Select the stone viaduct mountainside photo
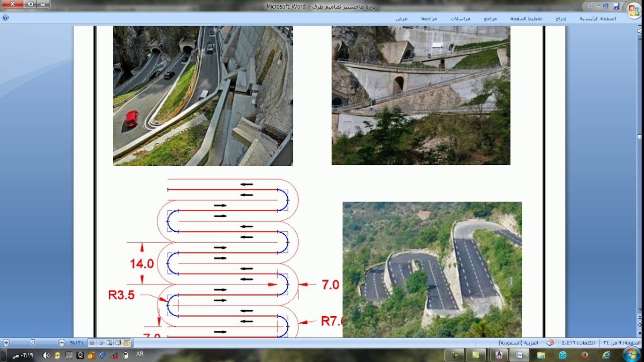 [421, 96]
